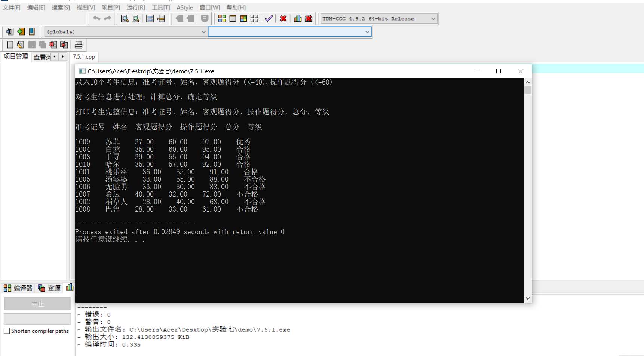Click the Toggle Bookmark toolbar icon
Screen dimensions: 644x356
tap(150, 18)
